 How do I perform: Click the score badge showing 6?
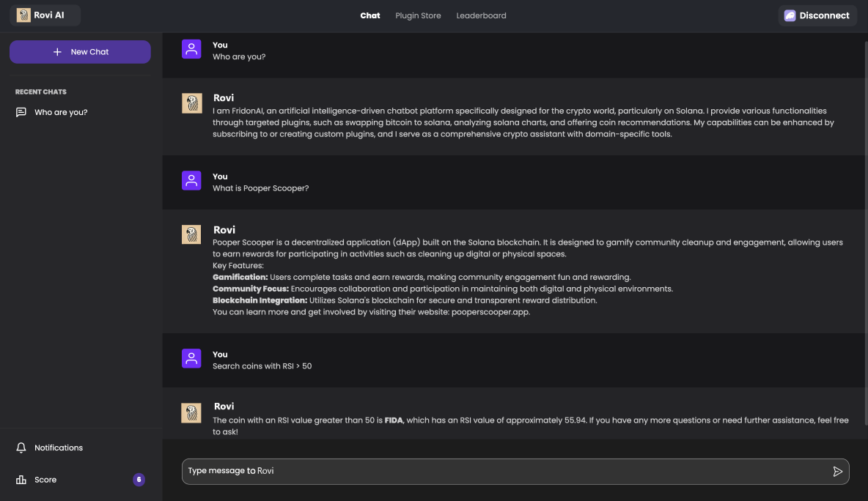pyautogui.click(x=139, y=480)
